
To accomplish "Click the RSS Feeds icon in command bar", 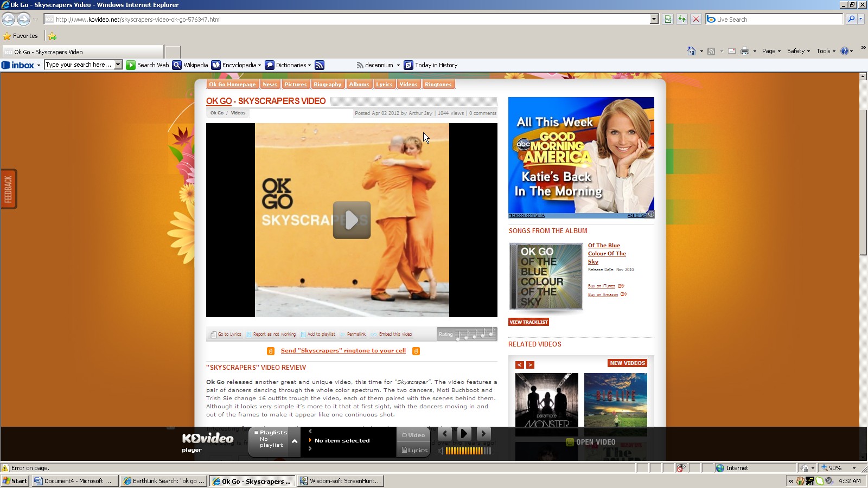I will pyautogui.click(x=711, y=51).
